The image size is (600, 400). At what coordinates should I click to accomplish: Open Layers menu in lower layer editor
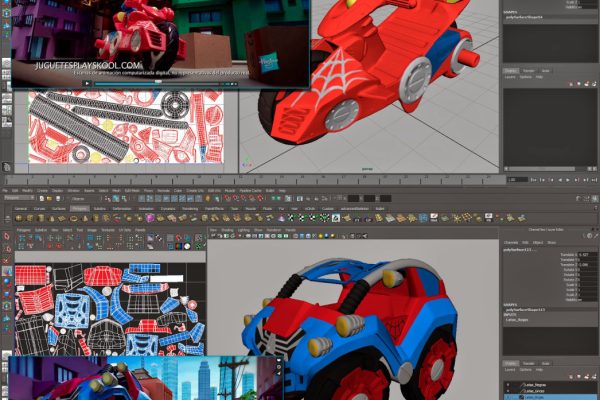pyautogui.click(x=510, y=370)
